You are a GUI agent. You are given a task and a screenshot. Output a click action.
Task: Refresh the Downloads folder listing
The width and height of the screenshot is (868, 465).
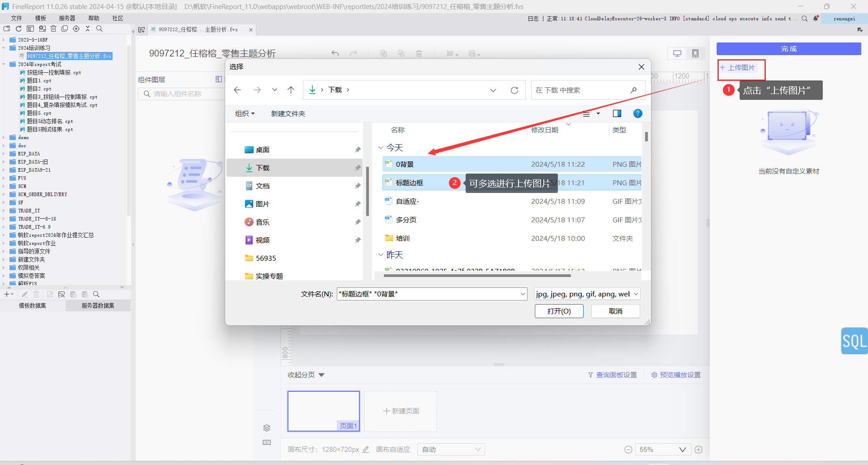[514, 90]
